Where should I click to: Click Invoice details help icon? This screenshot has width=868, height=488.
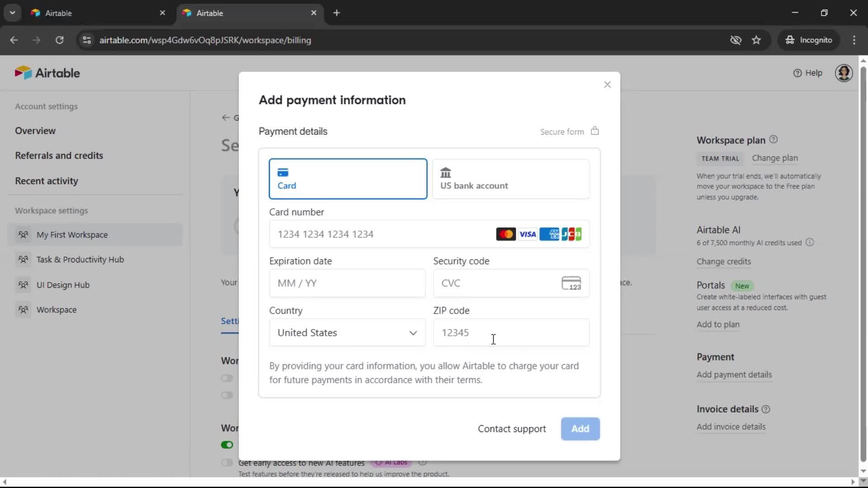click(766, 409)
